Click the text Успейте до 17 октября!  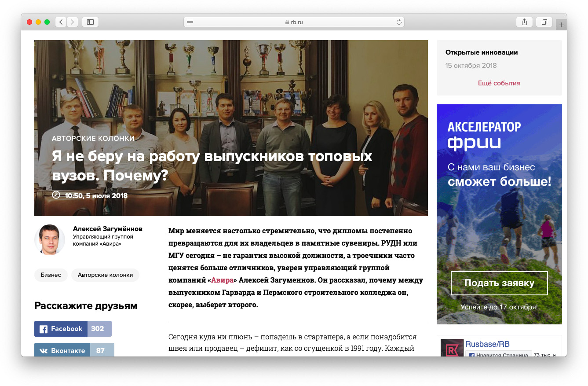[499, 307]
